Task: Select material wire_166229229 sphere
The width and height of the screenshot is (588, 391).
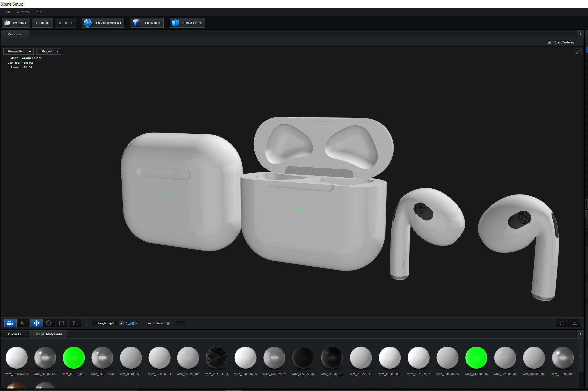Action: coord(274,357)
